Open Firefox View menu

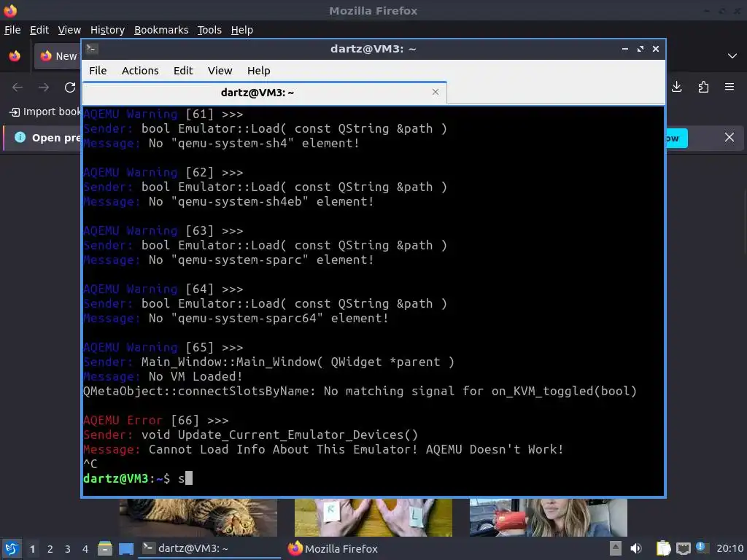coord(69,30)
